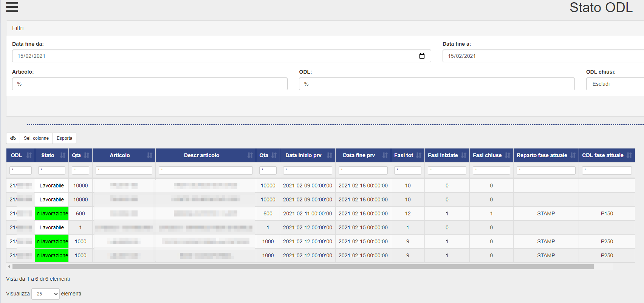Image resolution: width=644 pixels, height=303 pixels.
Task: Click the Fasi chiuse filter box
Action: click(491, 170)
